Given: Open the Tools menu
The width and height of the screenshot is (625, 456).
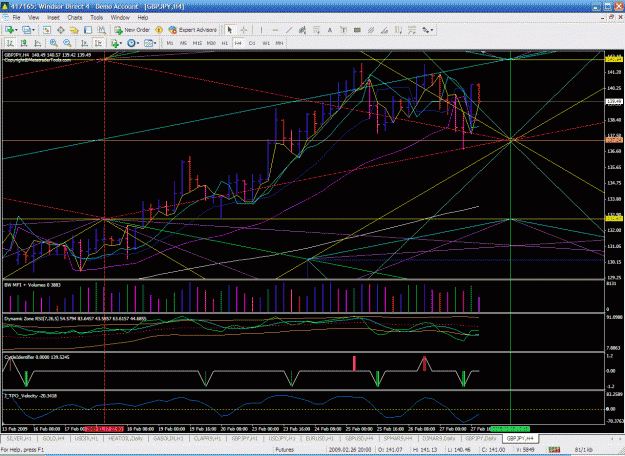Looking at the screenshot, I should point(96,18).
